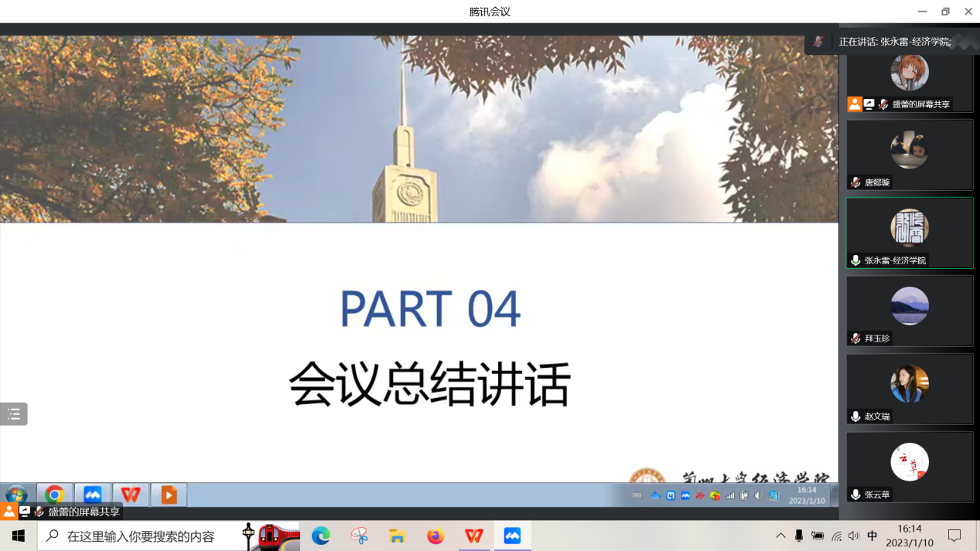Minimize the 腾讯会议 window

[922, 12]
